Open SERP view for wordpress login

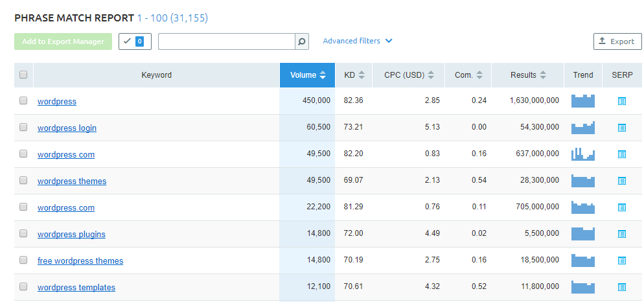[622, 128]
